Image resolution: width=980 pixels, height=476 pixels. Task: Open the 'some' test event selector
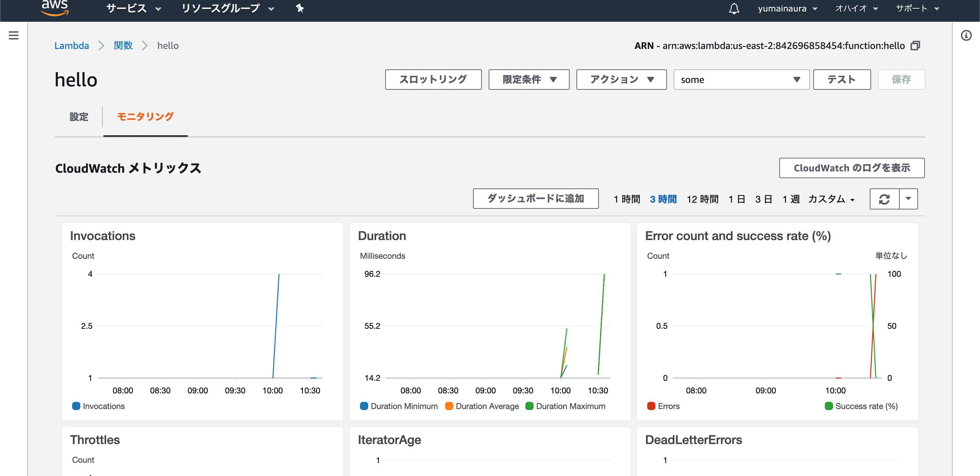coord(741,80)
